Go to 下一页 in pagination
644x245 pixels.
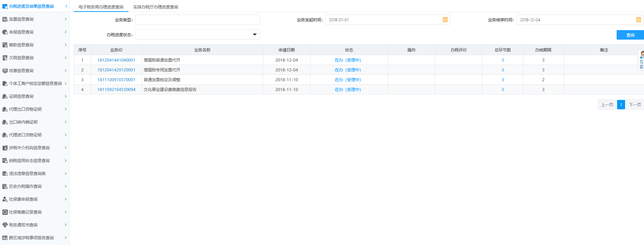(x=635, y=105)
